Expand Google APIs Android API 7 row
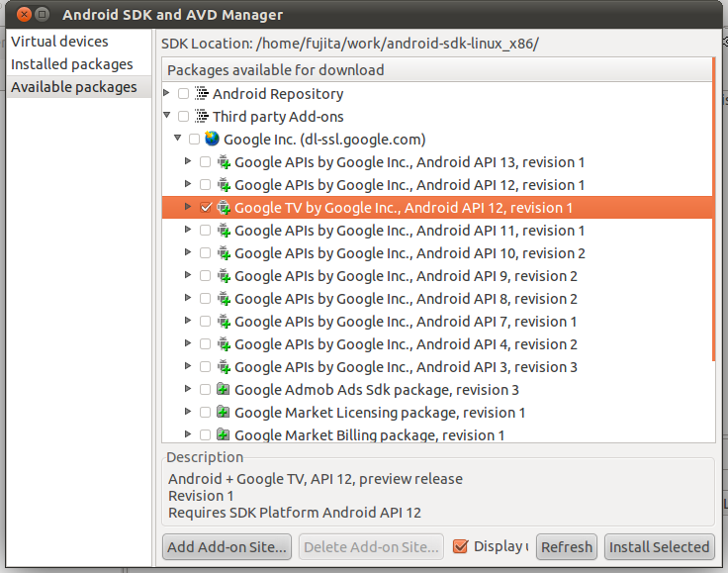Viewport: 728px width, 573px height. (x=188, y=321)
